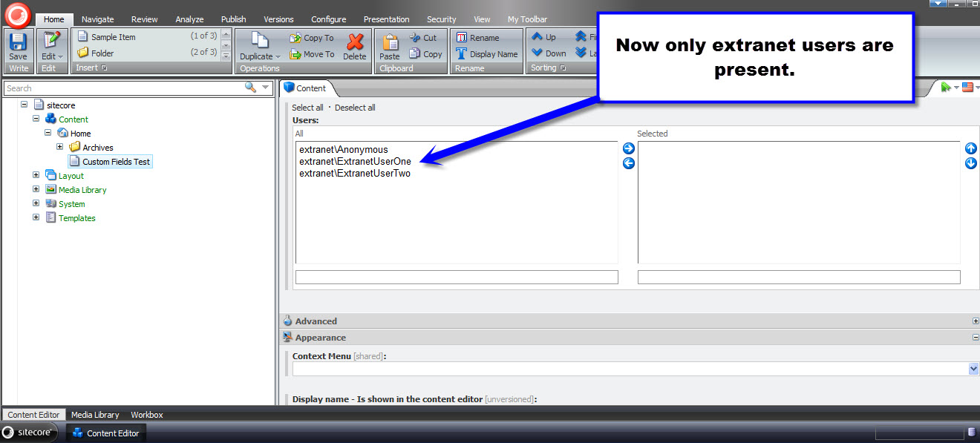Click Display Name in Rename group
The image size is (980, 443).
tap(486, 53)
